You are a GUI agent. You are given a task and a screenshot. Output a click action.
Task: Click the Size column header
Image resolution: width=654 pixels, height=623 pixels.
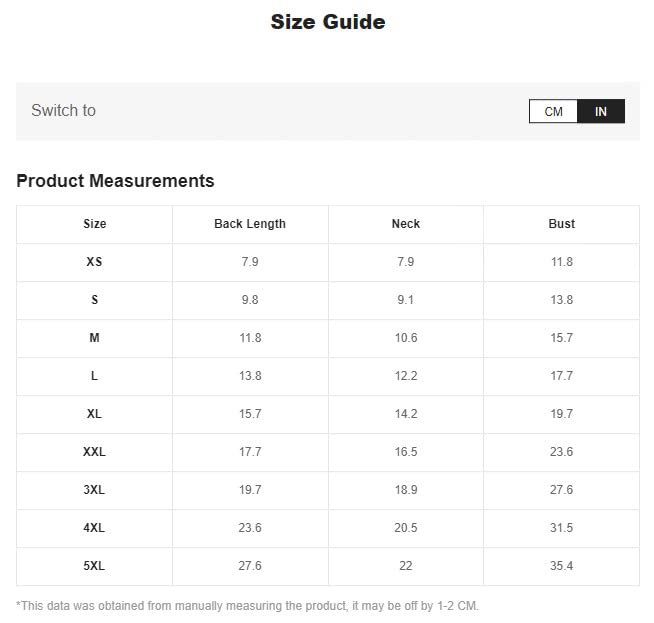95,224
